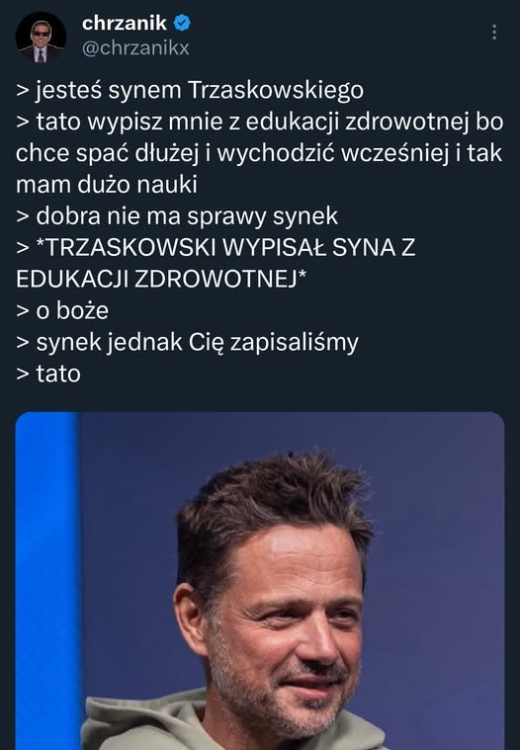
Task: Click the line starting 'tato wypisz mnie'
Action: 260,122
